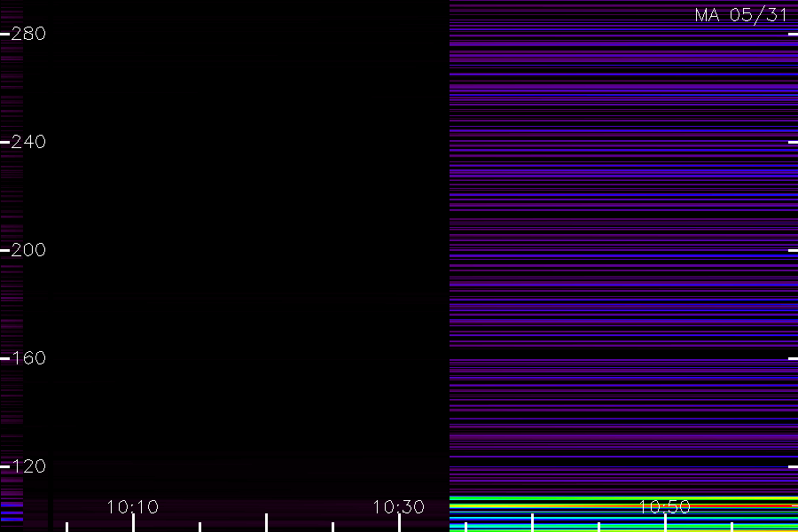798x532 pixels.
Task: Click the MA 05/31 date label
Action: pyautogui.click(x=741, y=15)
